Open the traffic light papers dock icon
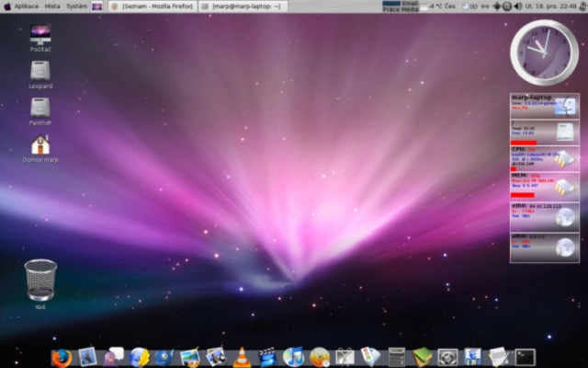Screen dimensions: 588x368 coord(370,357)
